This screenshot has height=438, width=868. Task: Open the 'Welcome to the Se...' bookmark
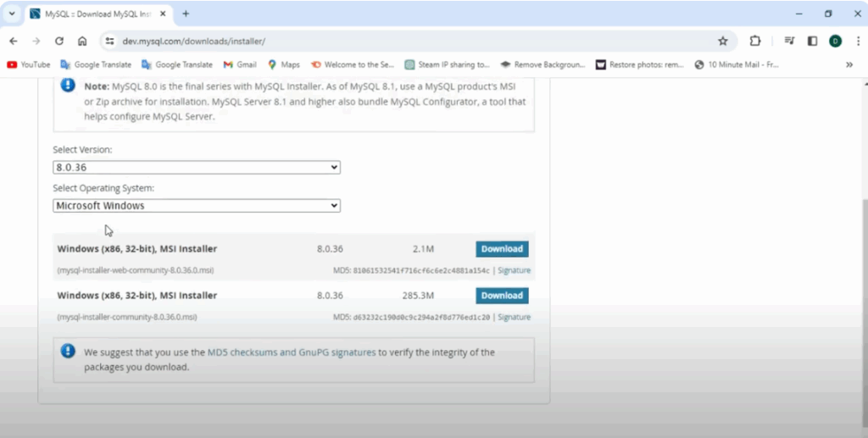pos(352,64)
